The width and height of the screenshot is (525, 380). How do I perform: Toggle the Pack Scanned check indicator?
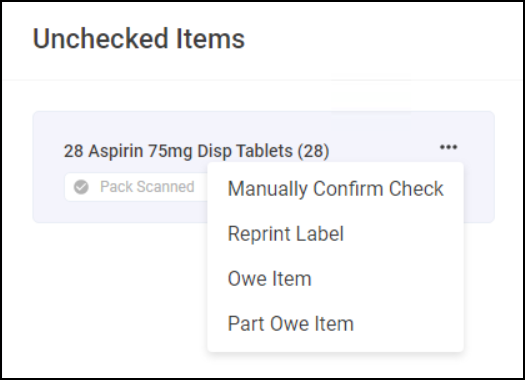(x=81, y=187)
